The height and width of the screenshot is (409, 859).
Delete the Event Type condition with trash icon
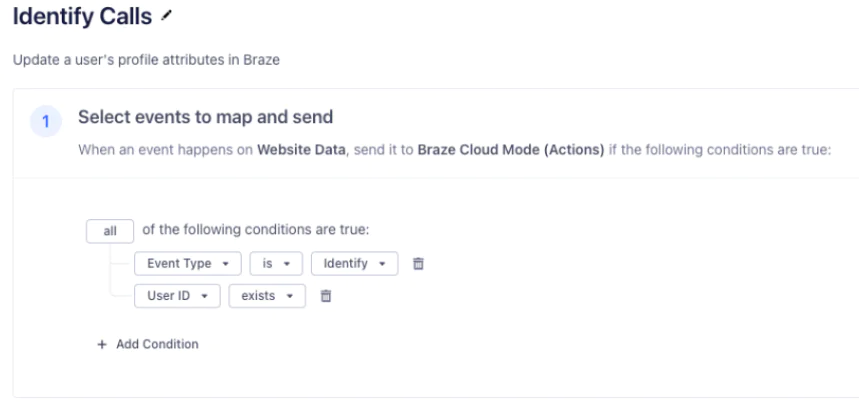419,264
